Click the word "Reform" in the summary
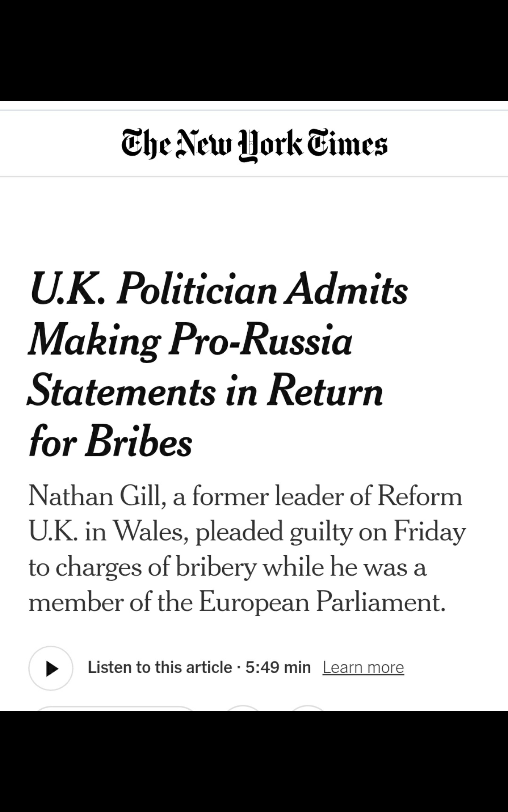This screenshot has height=812, width=508. 420,496
